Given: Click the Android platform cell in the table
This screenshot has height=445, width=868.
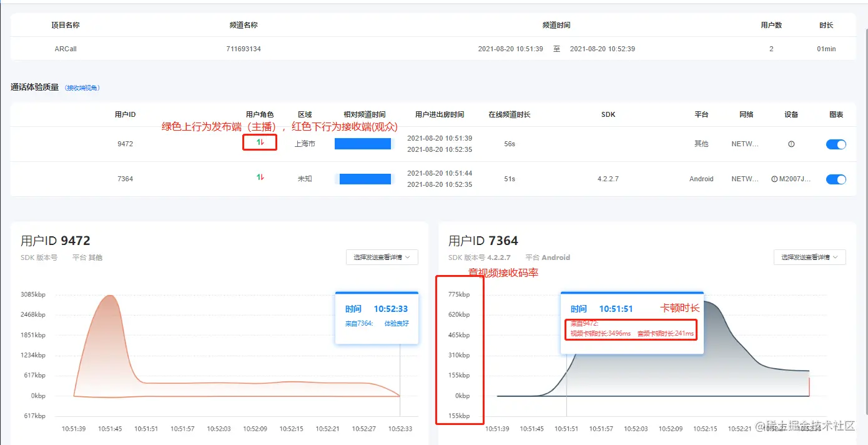Looking at the screenshot, I should pos(701,179).
